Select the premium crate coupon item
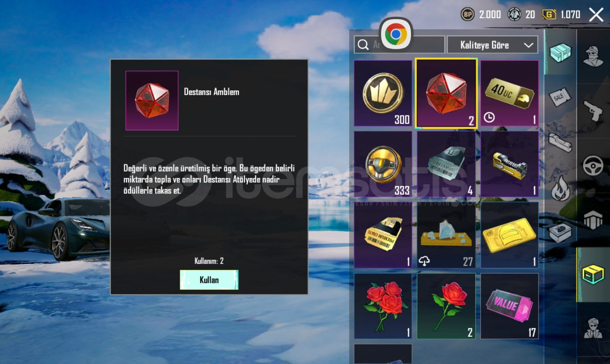The height and width of the screenshot is (364, 610). (383, 235)
